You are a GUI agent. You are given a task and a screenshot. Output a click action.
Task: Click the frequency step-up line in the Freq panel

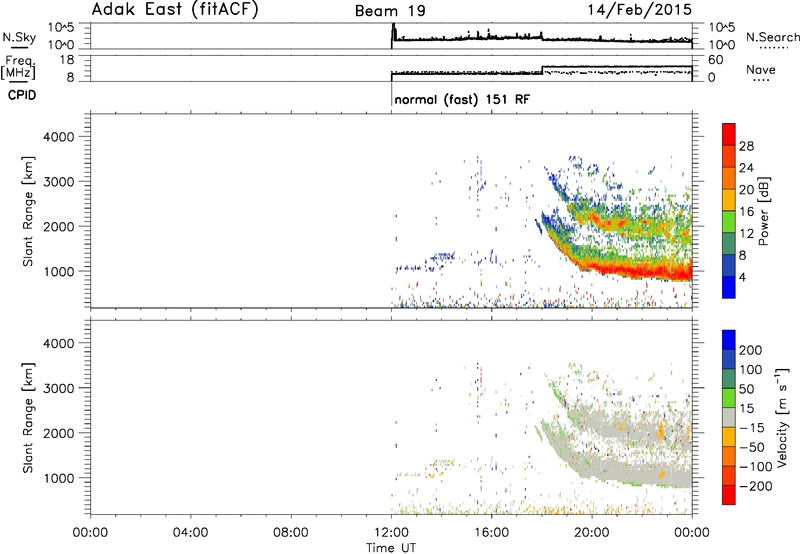coord(542,70)
